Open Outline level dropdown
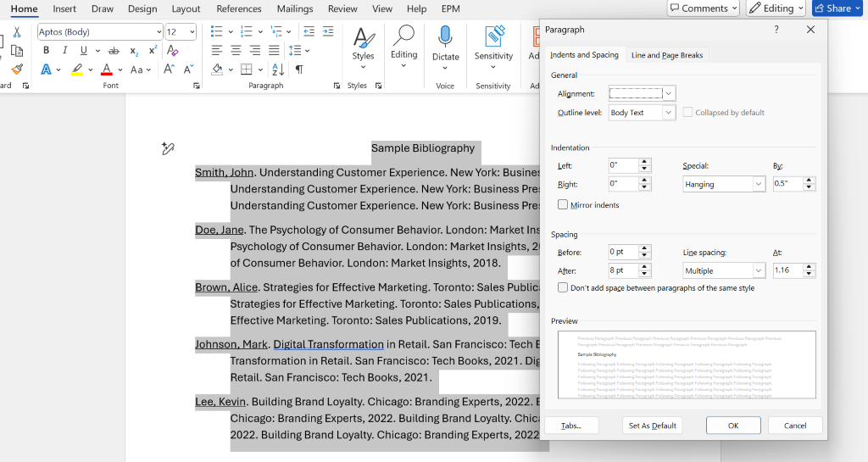 pos(669,112)
